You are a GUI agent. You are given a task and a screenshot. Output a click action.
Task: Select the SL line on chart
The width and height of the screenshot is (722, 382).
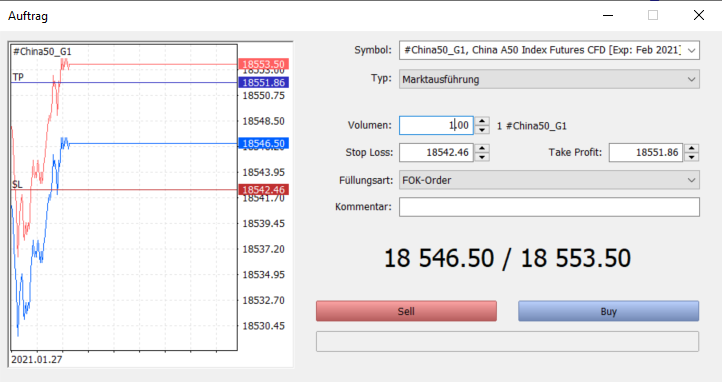pyautogui.click(x=124, y=190)
